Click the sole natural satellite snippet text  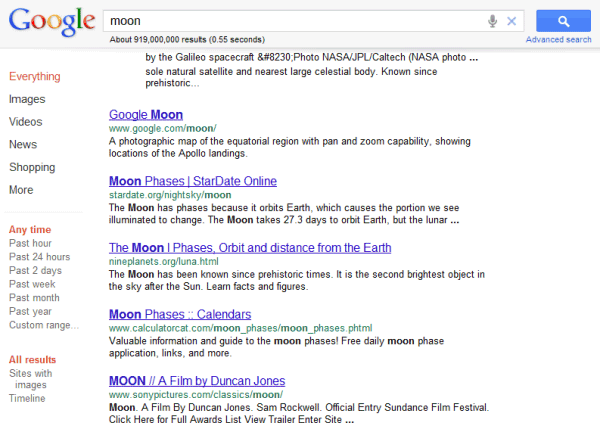click(x=291, y=77)
